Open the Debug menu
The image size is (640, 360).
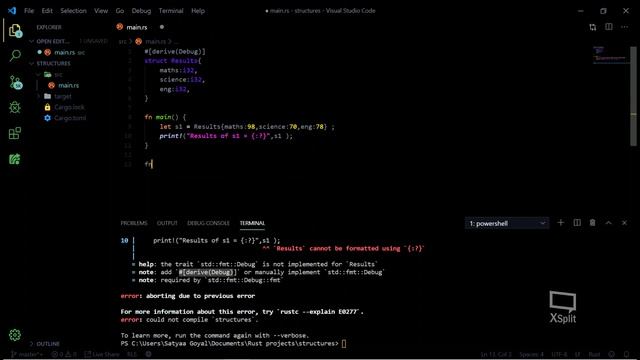[x=141, y=11]
